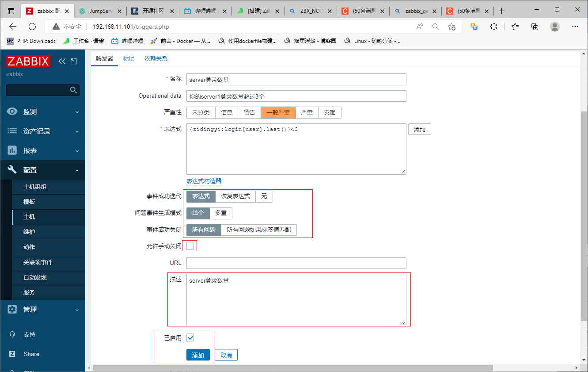Screen dimensions: 588x372
Task: Collapse the Zabbix sidebar with double-arrow icon
Action: (x=62, y=61)
